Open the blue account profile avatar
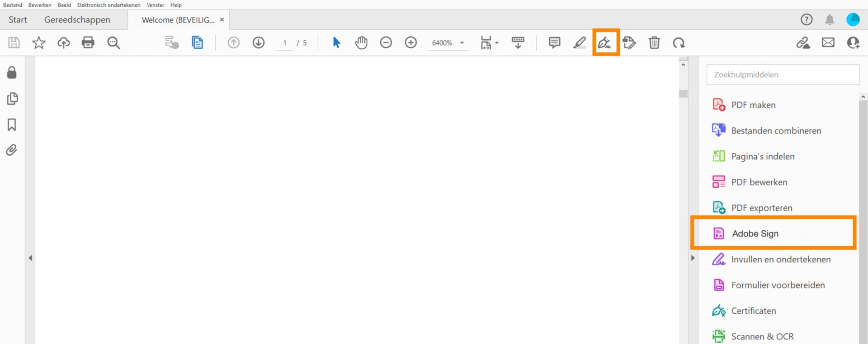This screenshot has height=344, width=868. (x=853, y=19)
